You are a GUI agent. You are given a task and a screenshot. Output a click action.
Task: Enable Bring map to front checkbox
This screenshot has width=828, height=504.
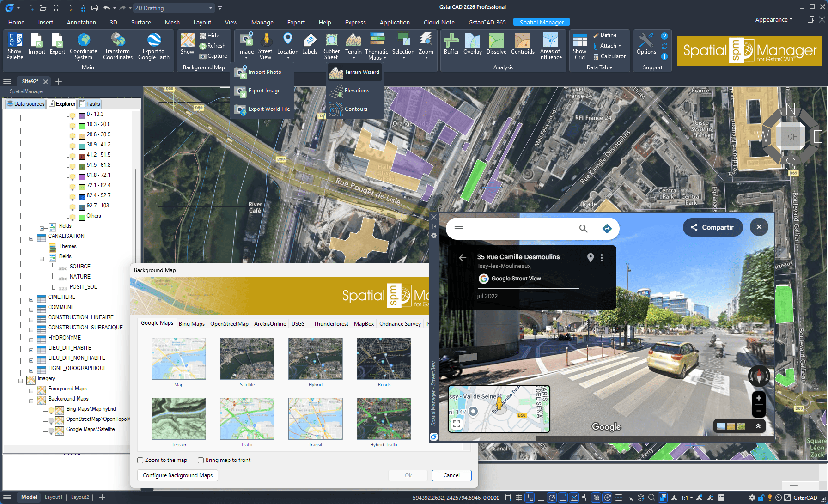coord(201,460)
